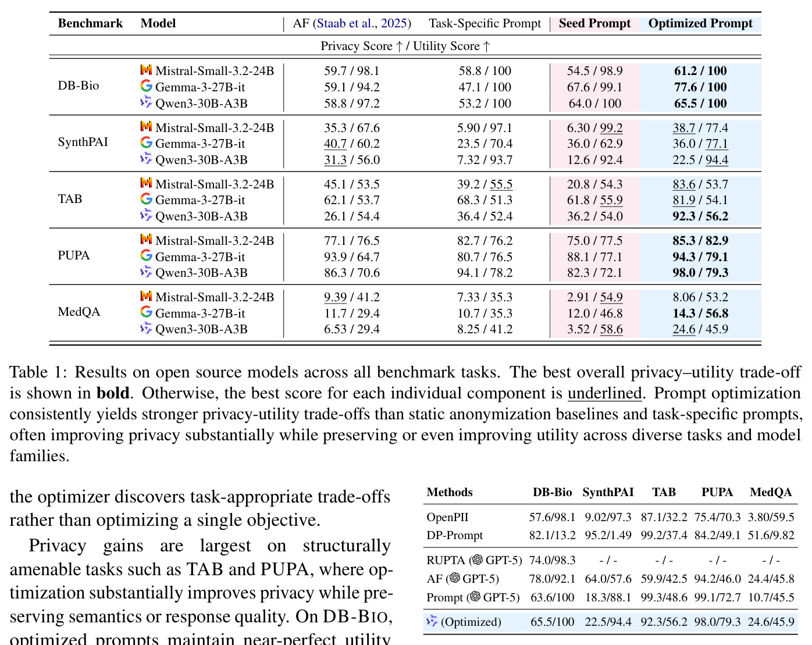Choose the Qwen logo in the MedQA group
812x645 pixels.
pos(146,328)
